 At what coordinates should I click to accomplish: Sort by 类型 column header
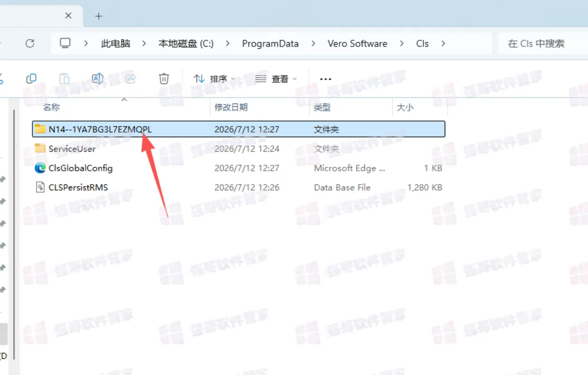coord(322,107)
